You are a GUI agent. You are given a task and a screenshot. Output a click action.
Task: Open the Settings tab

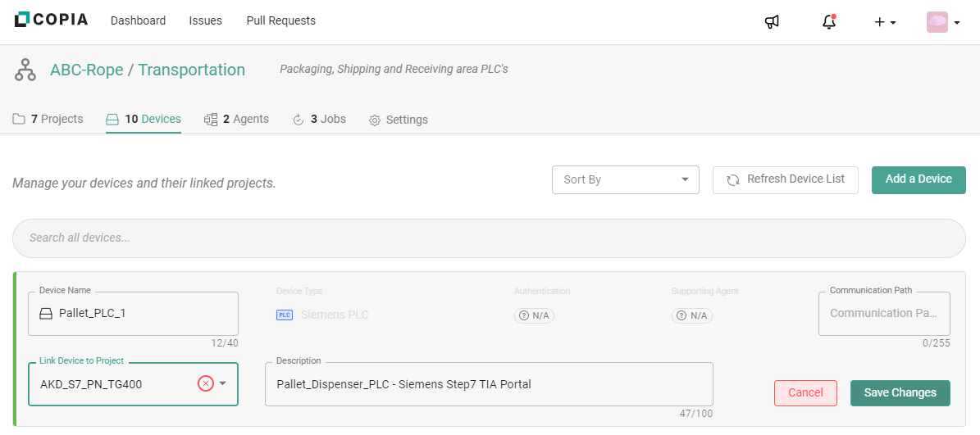click(398, 120)
